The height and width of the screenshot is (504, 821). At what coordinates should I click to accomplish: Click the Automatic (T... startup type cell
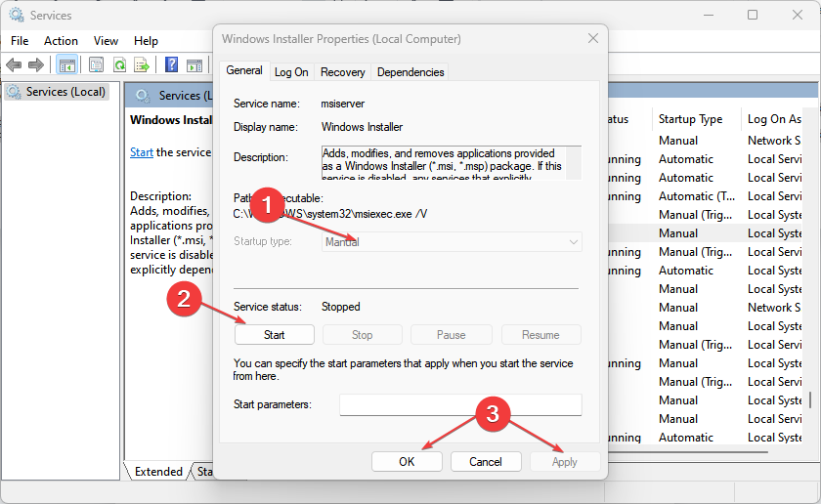click(696, 196)
